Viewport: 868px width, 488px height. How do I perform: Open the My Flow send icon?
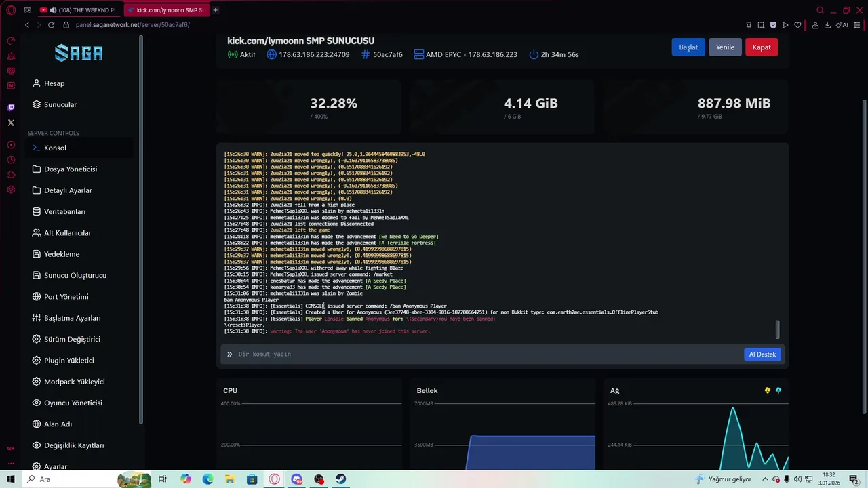coord(785,25)
